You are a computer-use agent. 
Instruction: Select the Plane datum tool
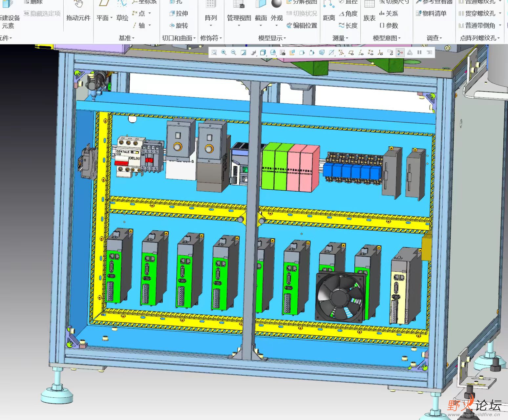[104, 10]
